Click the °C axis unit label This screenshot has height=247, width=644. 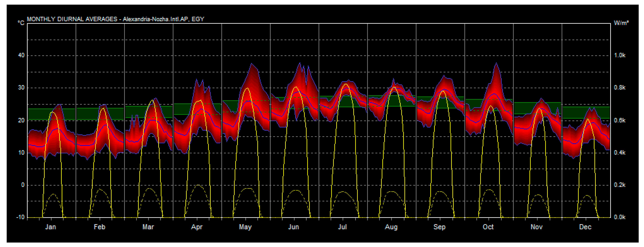[21, 23]
